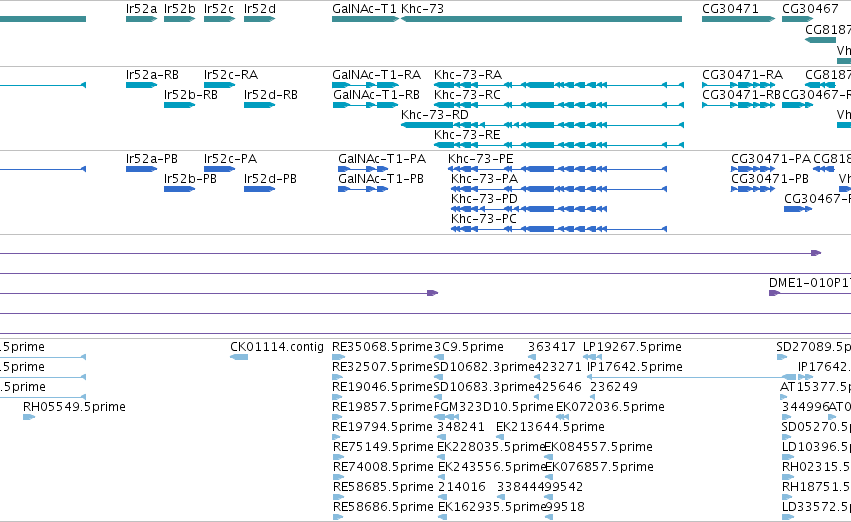Click protein GalNAc-T1-PA
851x522 pixels.
coord(363,169)
